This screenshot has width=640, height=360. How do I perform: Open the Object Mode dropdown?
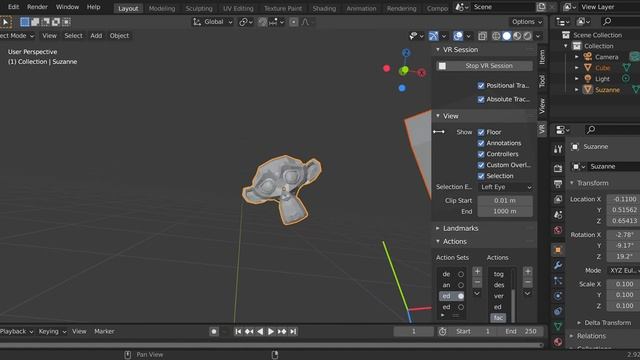click(16, 36)
